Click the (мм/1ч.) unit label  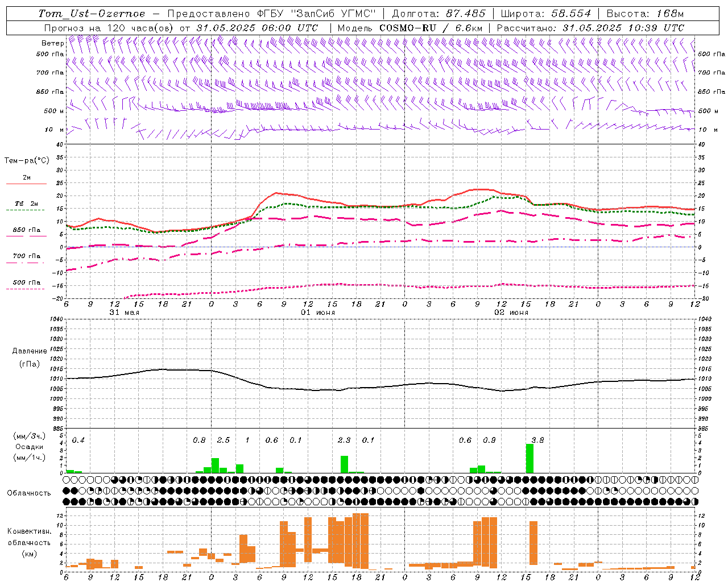point(29,457)
